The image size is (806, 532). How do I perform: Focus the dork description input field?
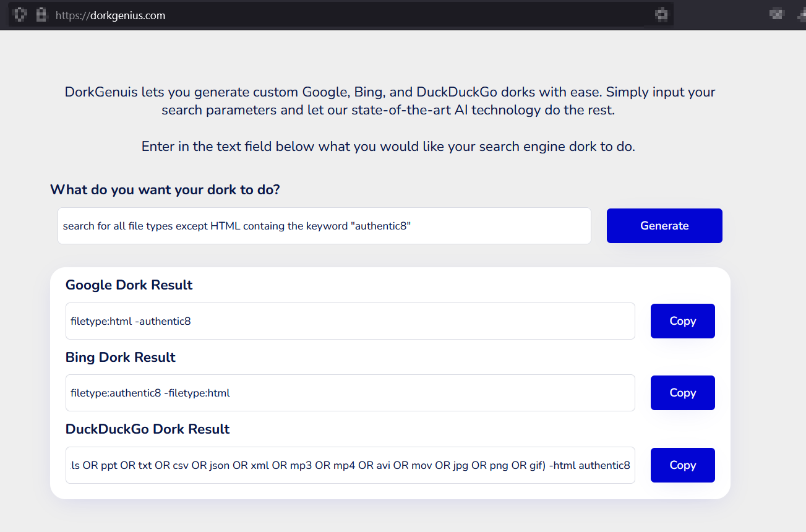point(324,226)
